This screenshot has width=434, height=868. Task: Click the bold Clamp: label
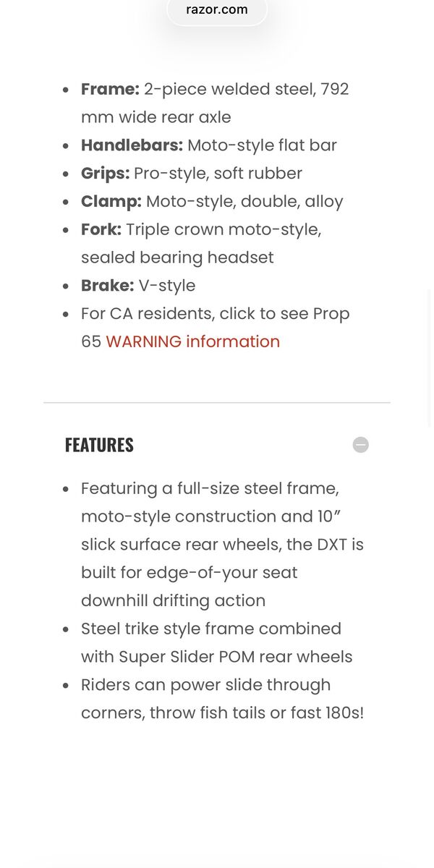point(111,202)
